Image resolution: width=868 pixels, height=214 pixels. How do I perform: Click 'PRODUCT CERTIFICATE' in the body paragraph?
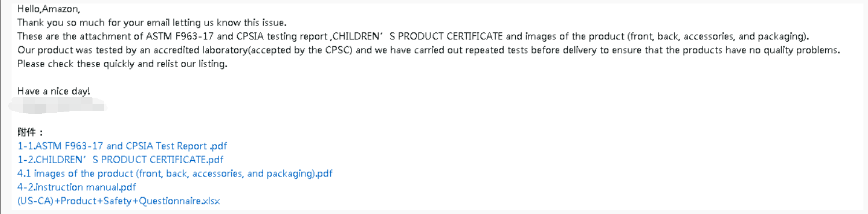(x=442, y=36)
